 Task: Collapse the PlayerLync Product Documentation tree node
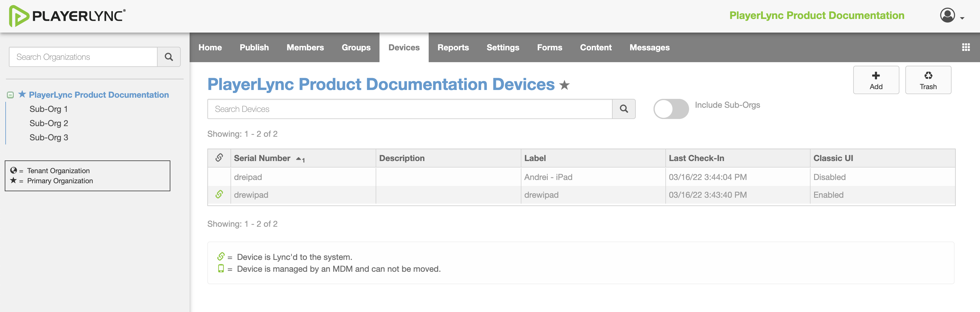pyautogui.click(x=11, y=95)
